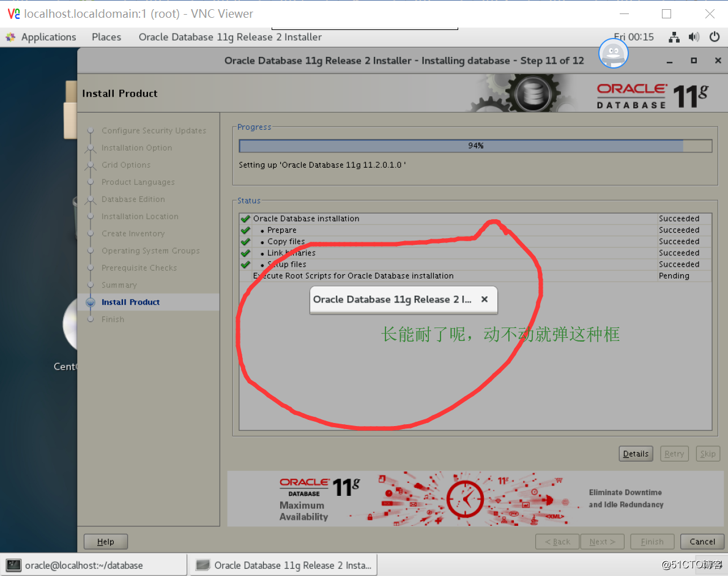
Task: Click the power icon in top panel
Action: coord(715,37)
